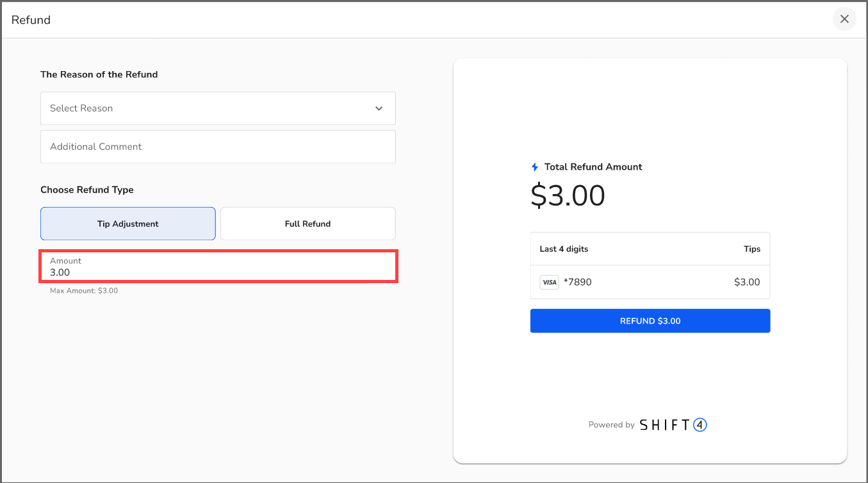Viewport: 868px width, 483px height.
Task: Click the large $3.00 total amount
Action: (568, 196)
